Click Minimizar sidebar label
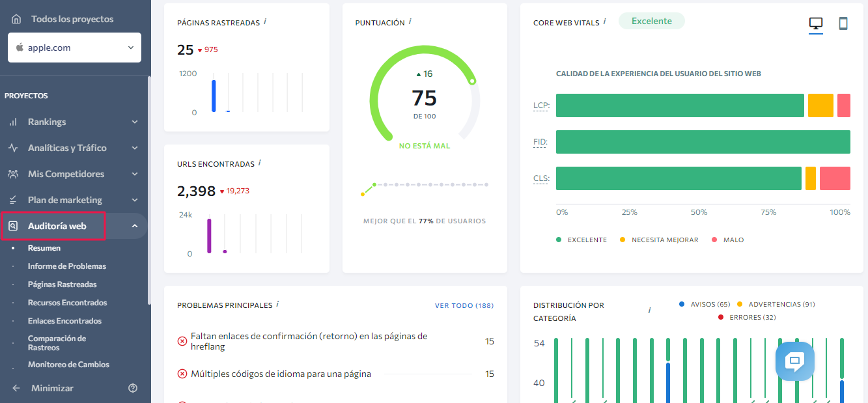This screenshot has width=868, height=403. coord(52,388)
